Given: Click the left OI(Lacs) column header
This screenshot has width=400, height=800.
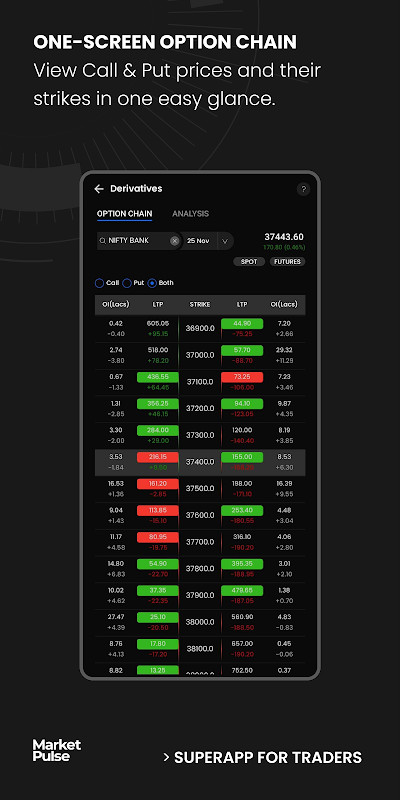Looking at the screenshot, I should (x=115, y=305).
